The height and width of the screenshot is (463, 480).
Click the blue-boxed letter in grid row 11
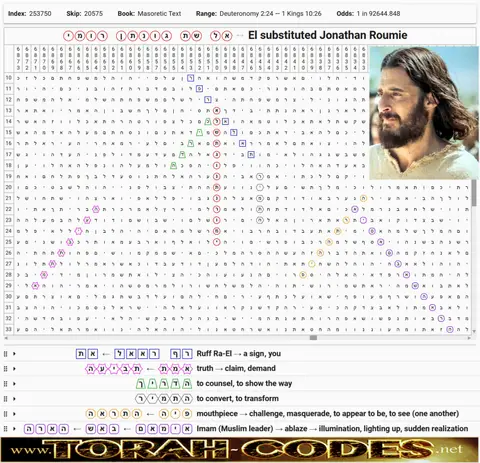point(199,89)
